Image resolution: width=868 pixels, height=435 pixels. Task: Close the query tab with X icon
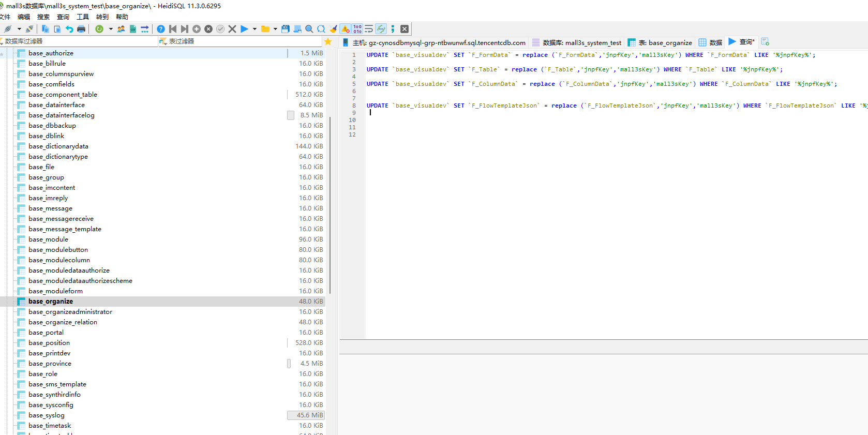(x=405, y=29)
